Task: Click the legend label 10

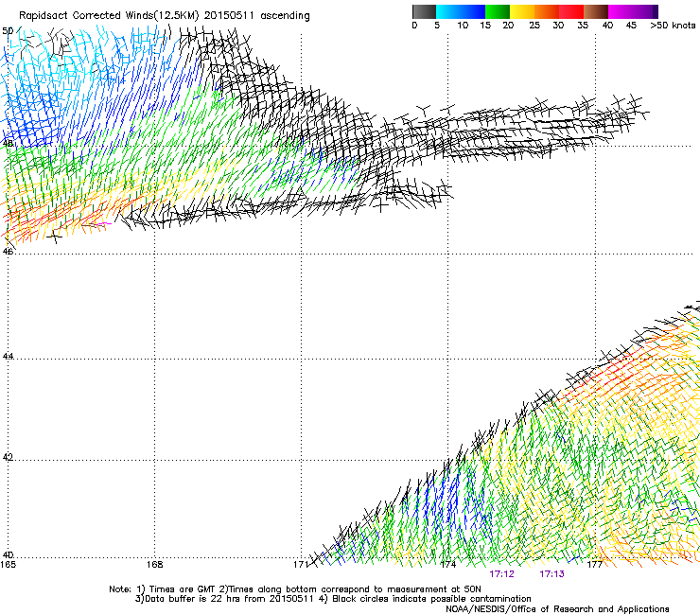Action: [463, 26]
